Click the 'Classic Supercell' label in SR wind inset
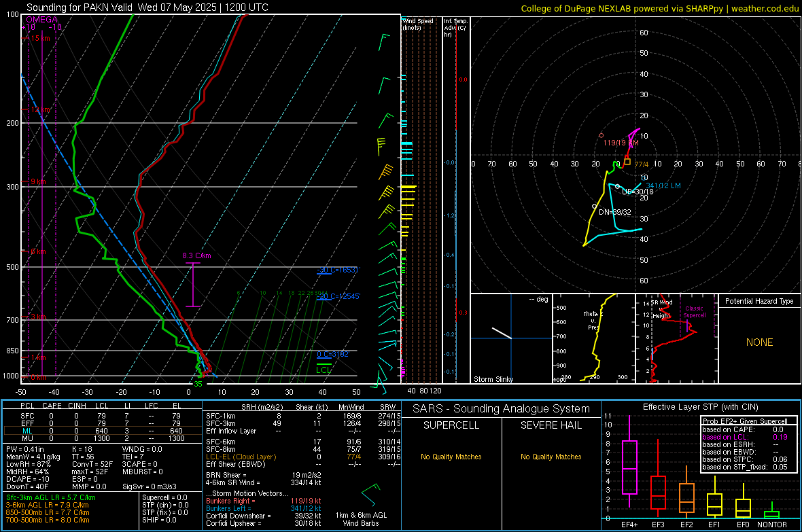This screenshot has width=802, height=532. coord(694,312)
